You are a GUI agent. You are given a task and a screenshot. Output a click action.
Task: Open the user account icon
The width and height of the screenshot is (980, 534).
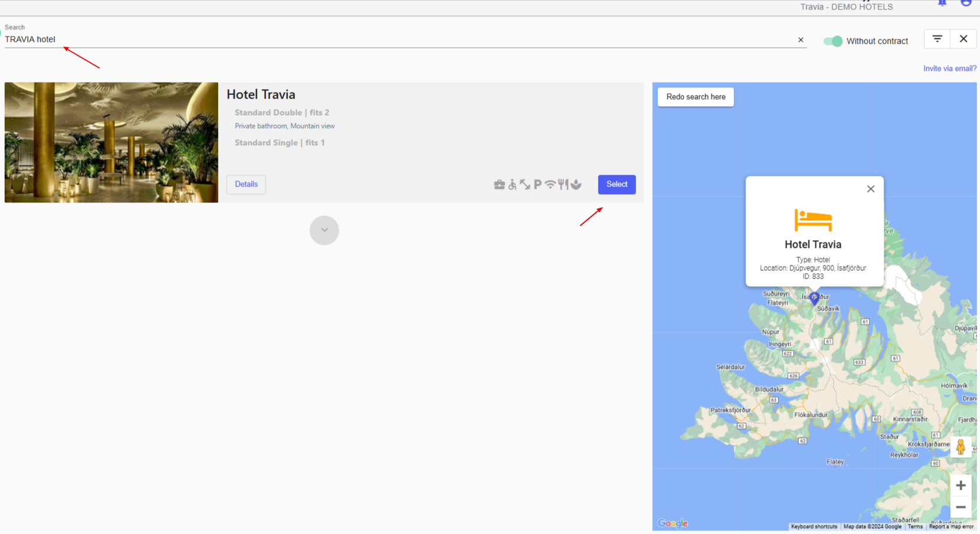966,3
